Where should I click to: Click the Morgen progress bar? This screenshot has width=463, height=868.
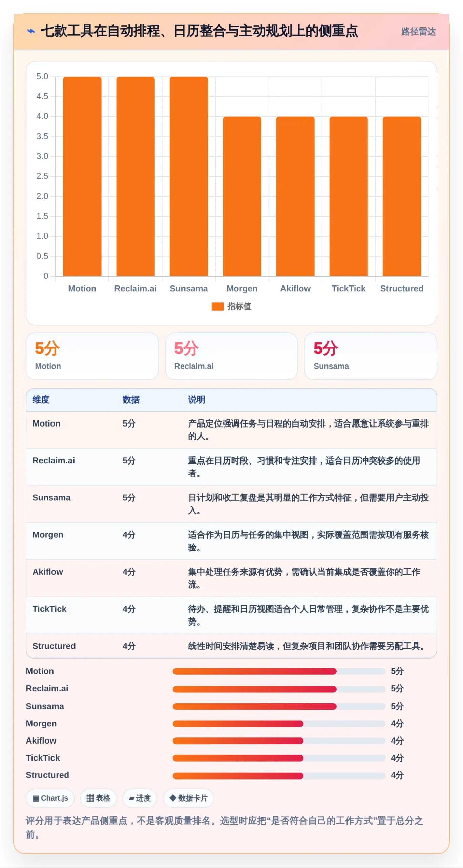[x=279, y=724]
